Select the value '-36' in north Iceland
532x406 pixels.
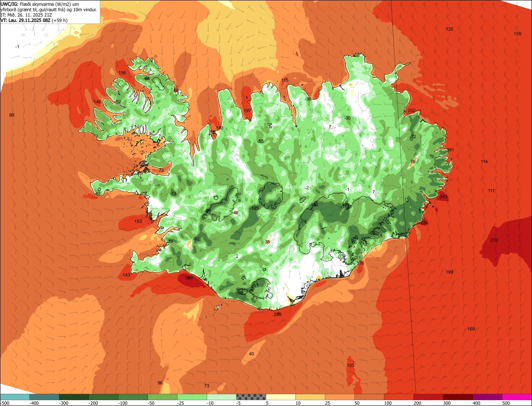tap(308, 99)
